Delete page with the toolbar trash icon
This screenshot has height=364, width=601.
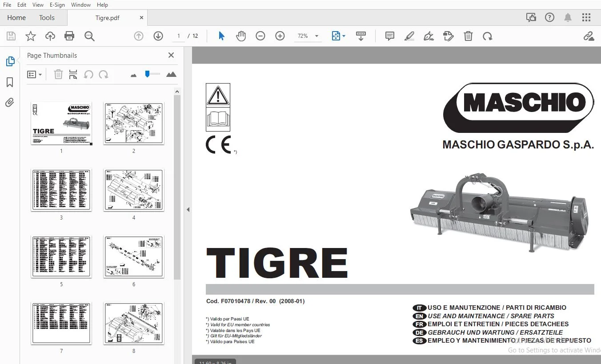coord(468,36)
